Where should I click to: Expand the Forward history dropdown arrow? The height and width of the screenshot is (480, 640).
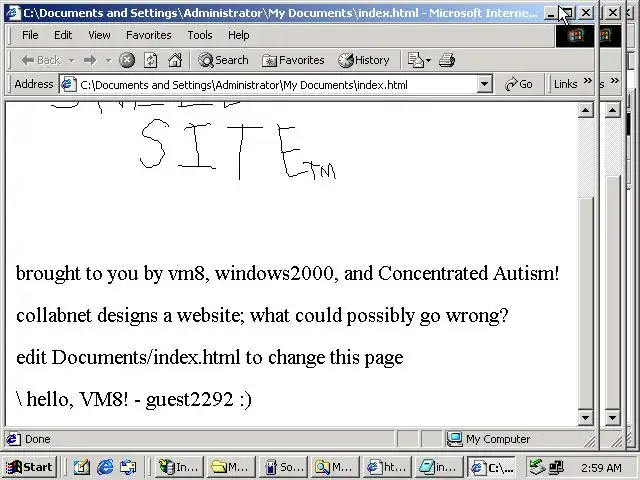tap(108, 60)
